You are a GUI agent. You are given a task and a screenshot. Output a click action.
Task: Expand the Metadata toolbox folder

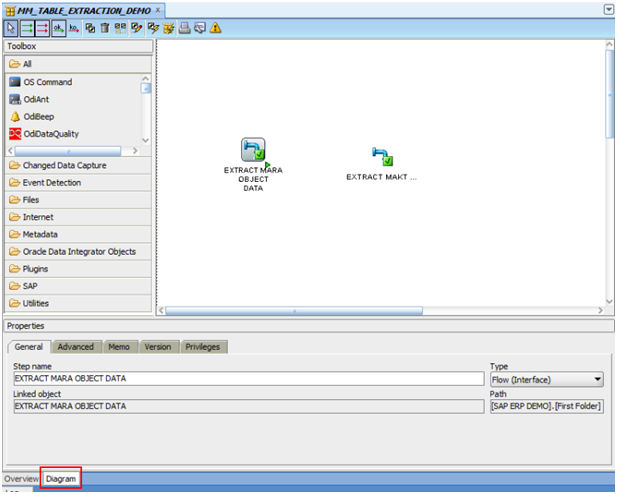tap(78, 235)
